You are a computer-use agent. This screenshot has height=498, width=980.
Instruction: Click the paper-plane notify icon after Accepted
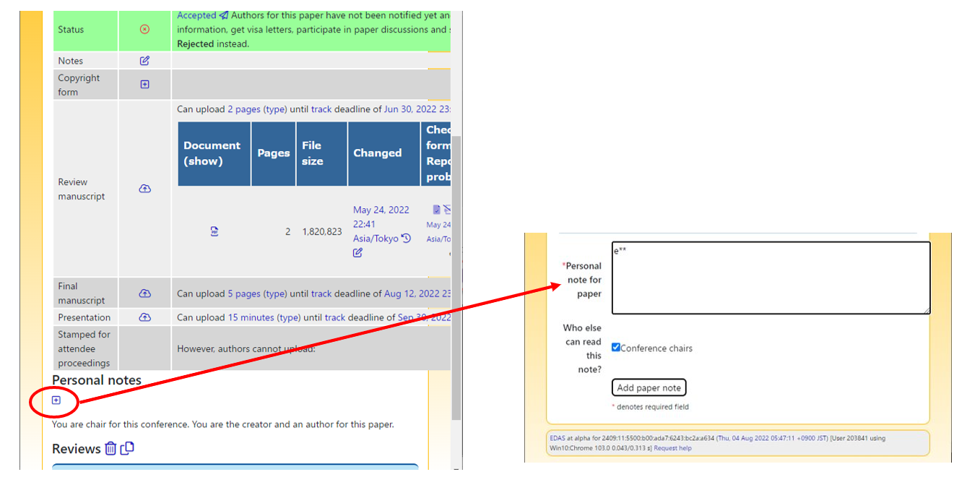click(224, 15)
